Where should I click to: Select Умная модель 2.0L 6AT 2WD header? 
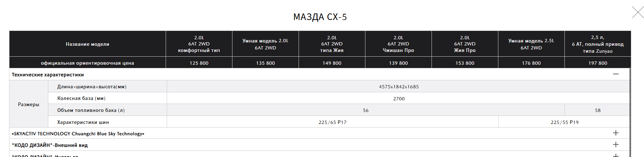coord(266,44)
